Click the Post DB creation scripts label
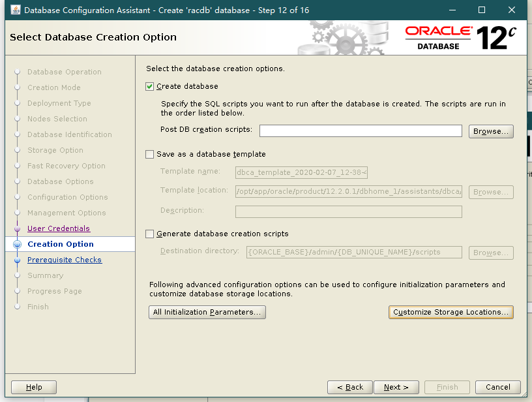The width and height of the screenshot is (532, 402). [x=206, y=130]
